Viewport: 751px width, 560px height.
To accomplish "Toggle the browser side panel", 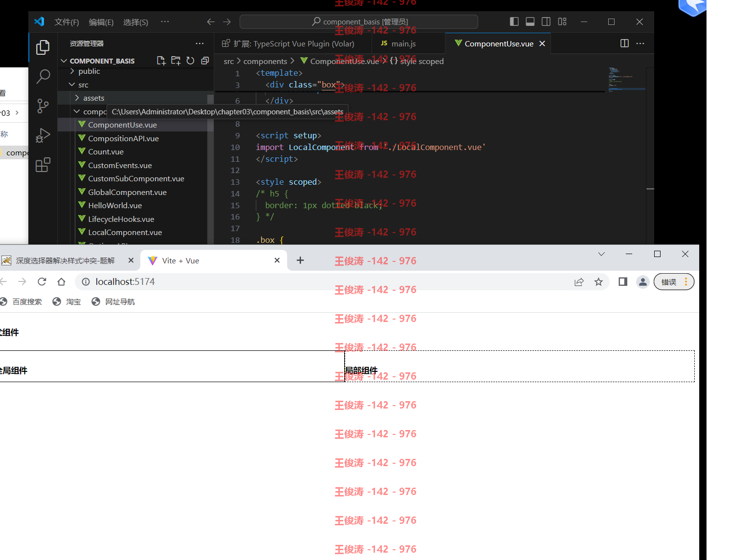I will (623, 281).
